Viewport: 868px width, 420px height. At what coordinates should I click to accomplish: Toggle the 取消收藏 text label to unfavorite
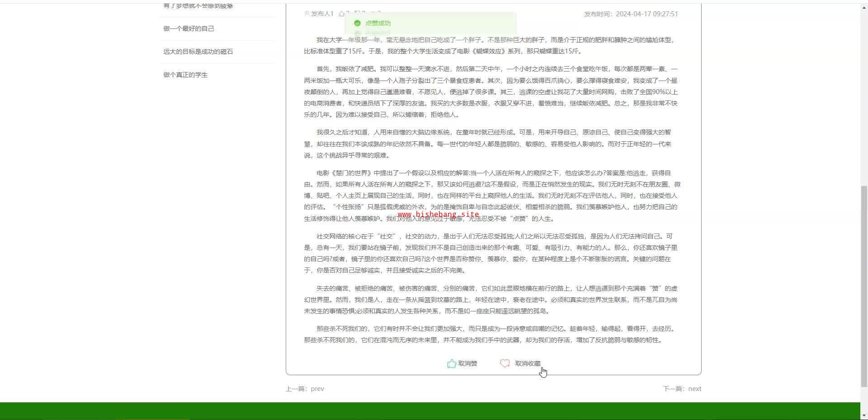pos(528,363)
